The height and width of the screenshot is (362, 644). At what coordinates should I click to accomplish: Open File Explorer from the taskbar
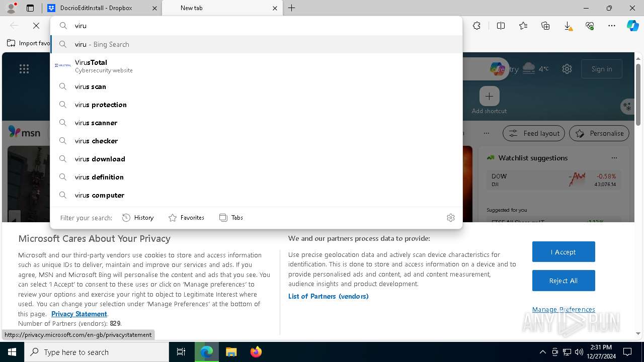(x=231, y=352)
